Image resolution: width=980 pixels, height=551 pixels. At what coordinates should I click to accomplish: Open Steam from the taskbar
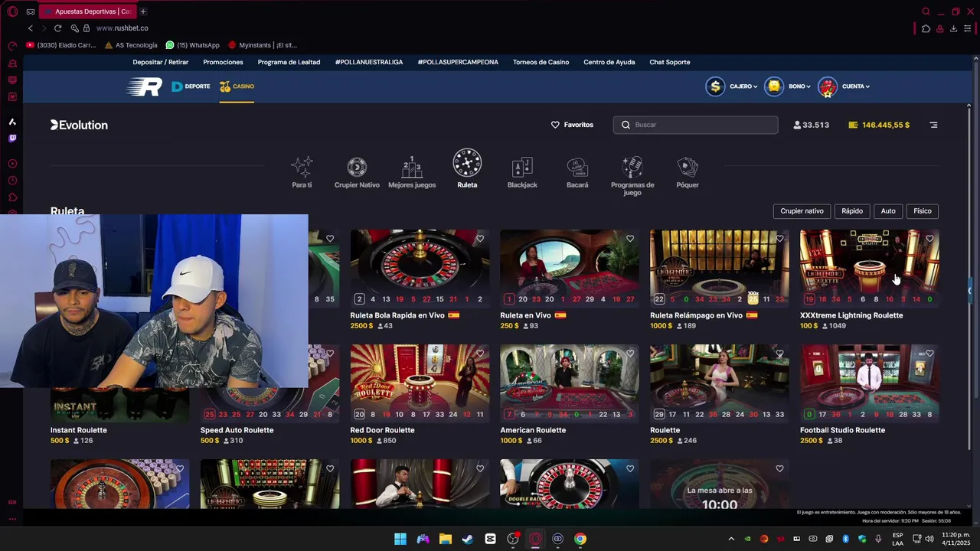click(x=468, y=539)
